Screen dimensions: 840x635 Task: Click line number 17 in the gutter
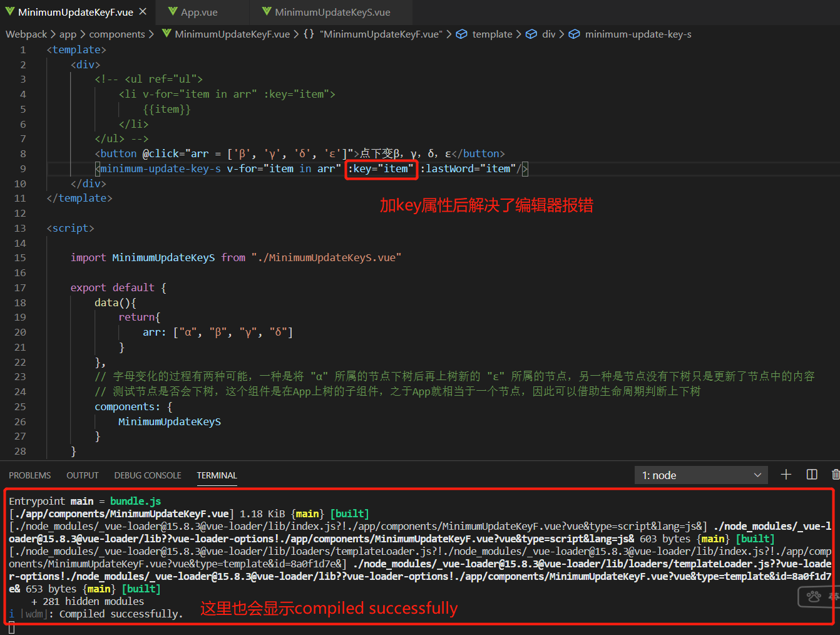(20, 287)
